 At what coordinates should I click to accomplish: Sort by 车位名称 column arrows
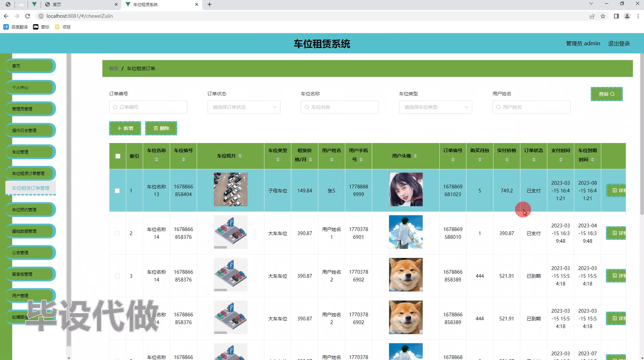[157, 160]
